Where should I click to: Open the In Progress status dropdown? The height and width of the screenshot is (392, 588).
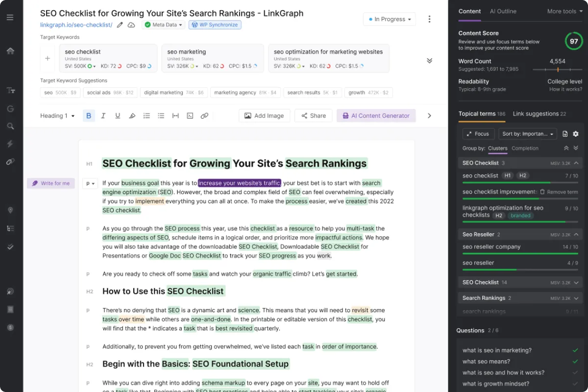pos(390,19)
